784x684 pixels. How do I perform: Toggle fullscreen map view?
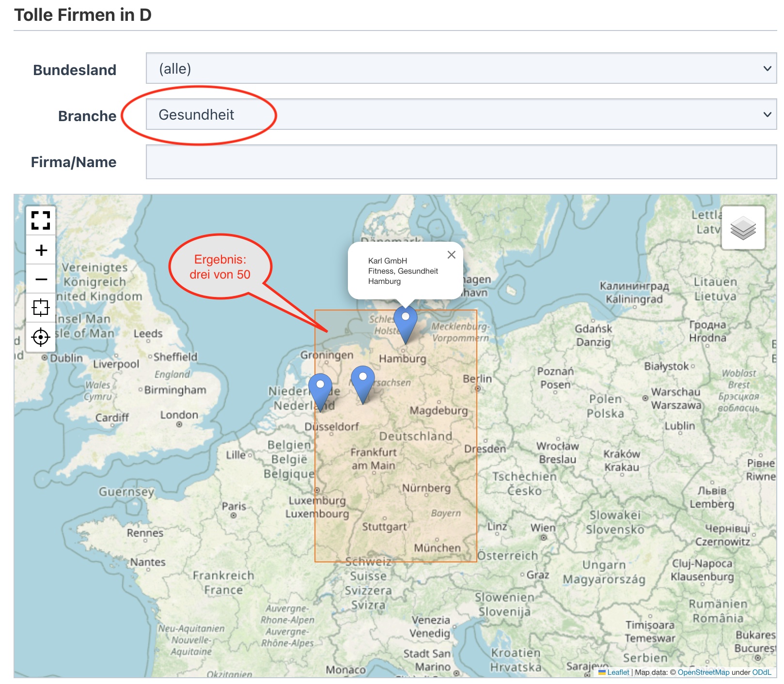(41, 220)
